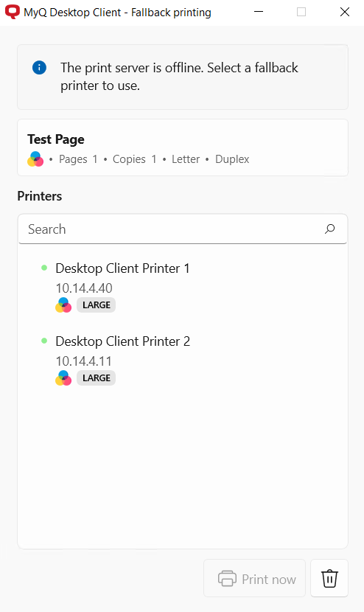Click IP address 10.14.4.40
The height and width of the screenshot is (612, 364).
84,288
